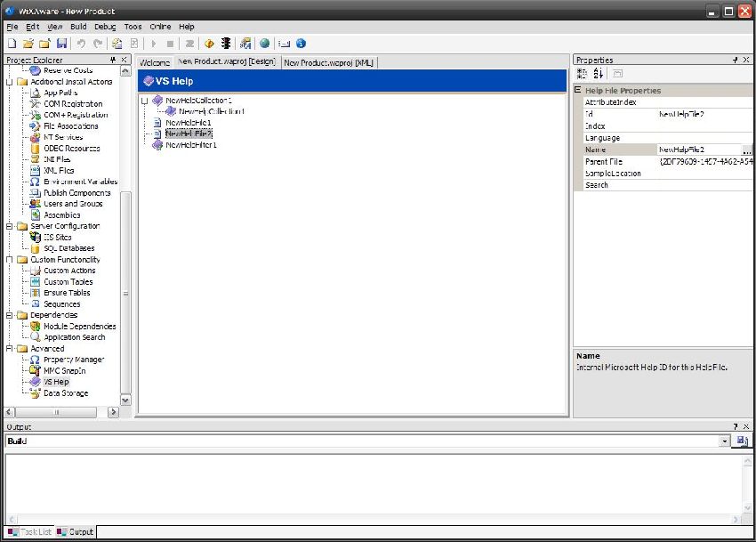Open the Tools menu
756x542 pixels.
pyautogui.click(x=133, y=27)
